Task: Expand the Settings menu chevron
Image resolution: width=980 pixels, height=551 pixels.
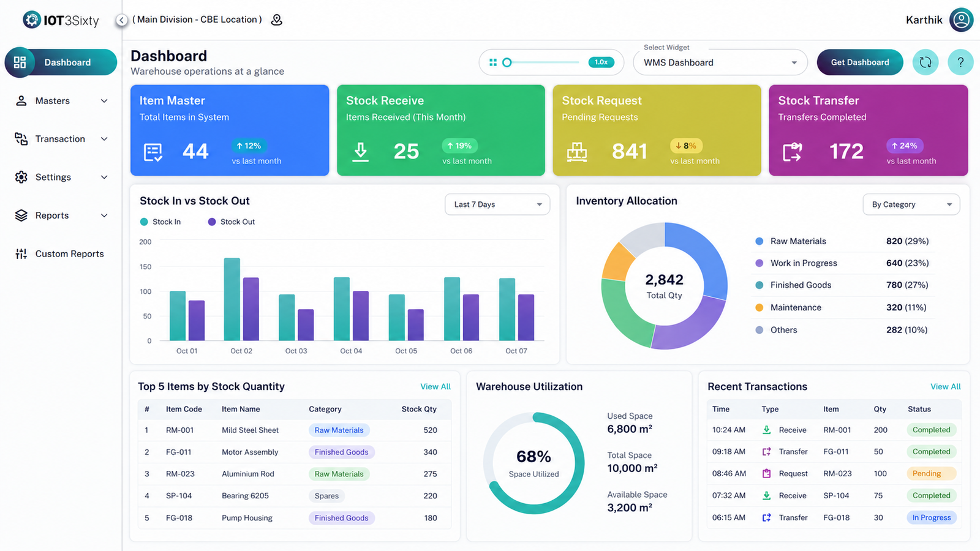Action: (104, 177)
